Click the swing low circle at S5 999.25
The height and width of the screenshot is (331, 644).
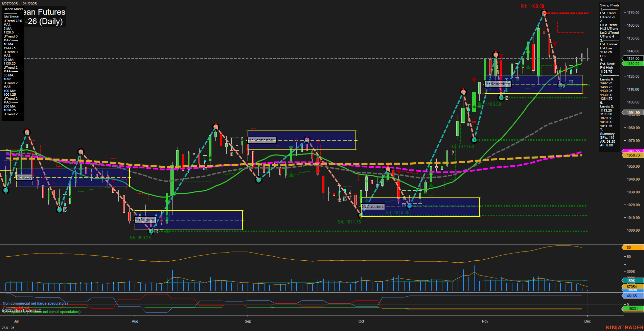151,232
